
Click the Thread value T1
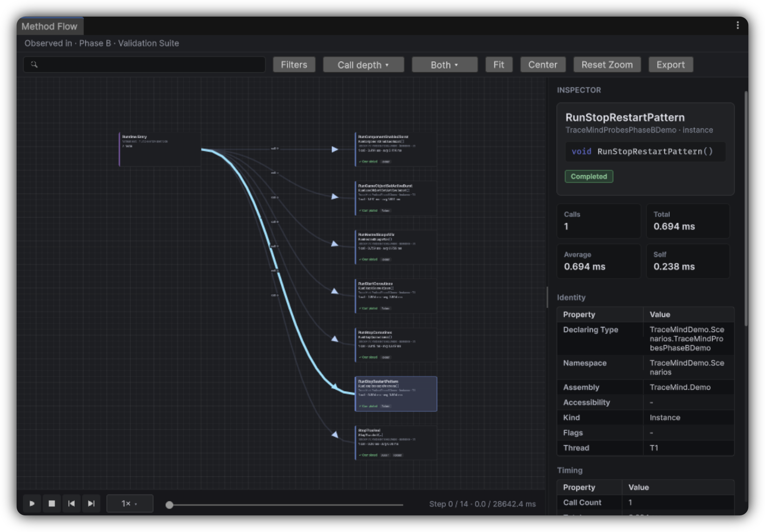(654, 448)
